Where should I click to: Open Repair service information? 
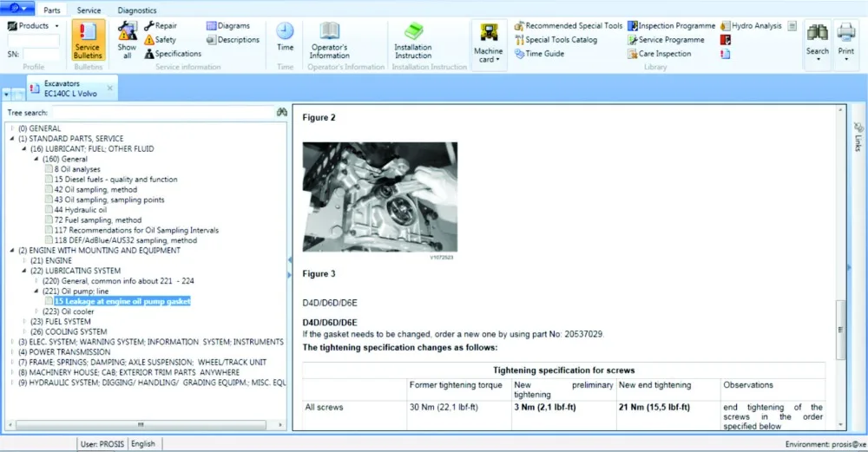160,25
